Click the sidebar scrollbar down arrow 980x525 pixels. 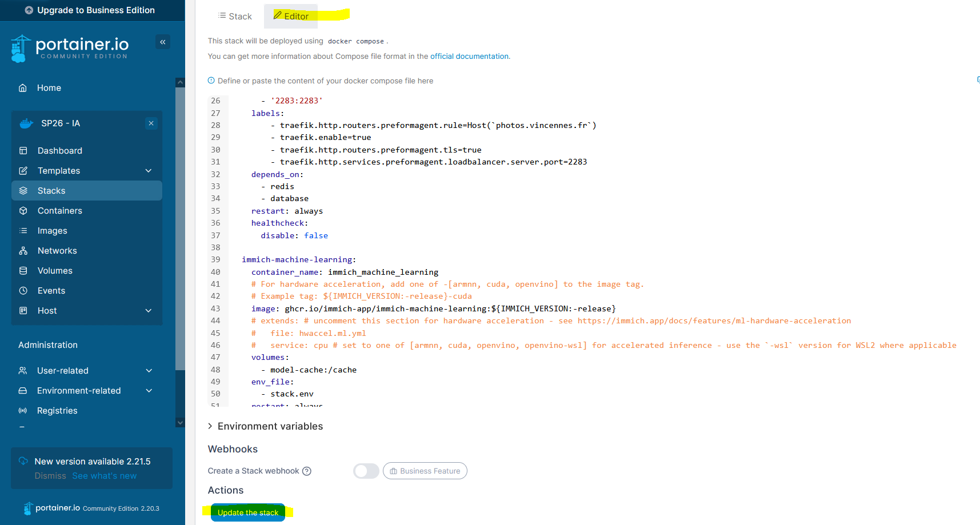point(180,423)
